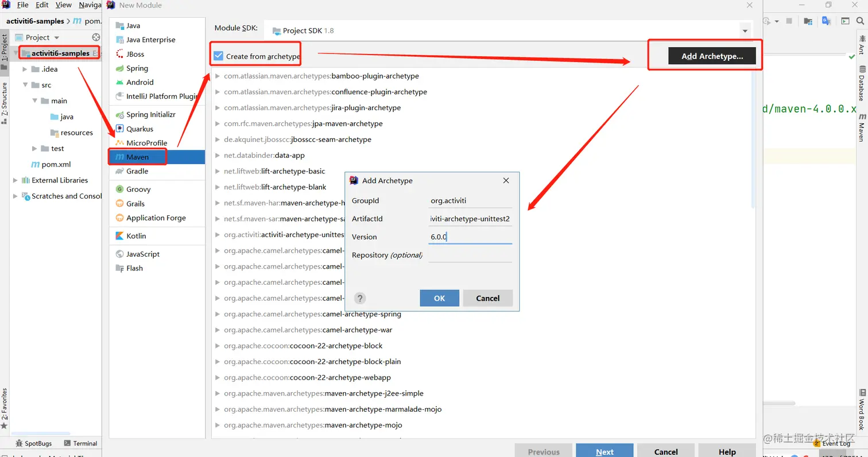The image size is (868, 457).
Task: Select the Java module type icon
Action: click(119, 26)
